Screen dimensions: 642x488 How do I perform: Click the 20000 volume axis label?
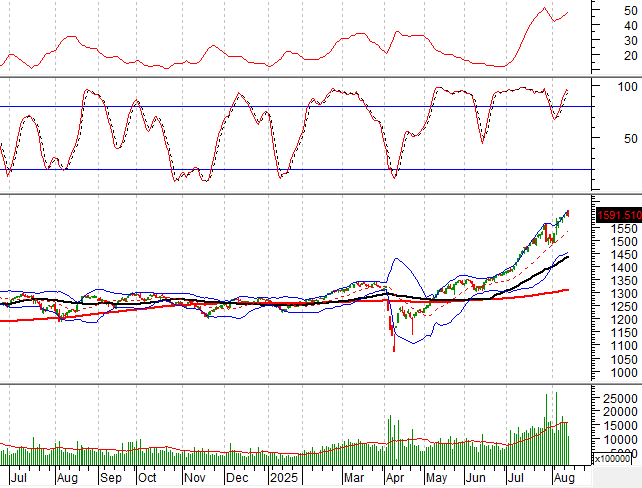620,412
